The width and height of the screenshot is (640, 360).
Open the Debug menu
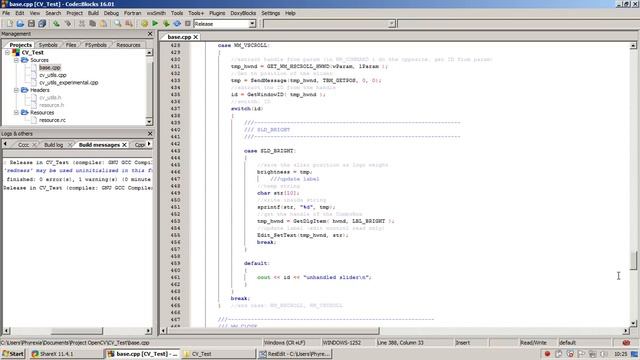click(111, 13)
